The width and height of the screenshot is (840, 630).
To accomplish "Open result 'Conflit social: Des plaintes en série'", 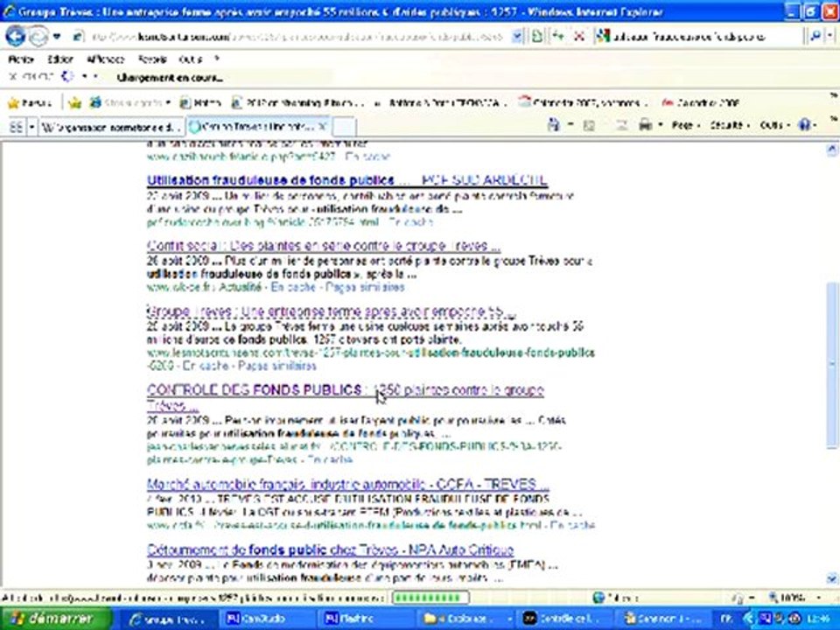I will [324, 246].
